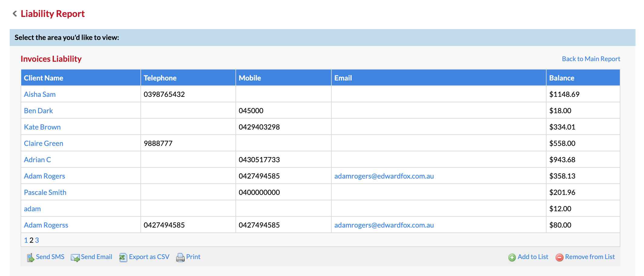Click the Export as CSV text link
Image resolution: width=644 pixels, height=276 pixels.
[149, 257]
